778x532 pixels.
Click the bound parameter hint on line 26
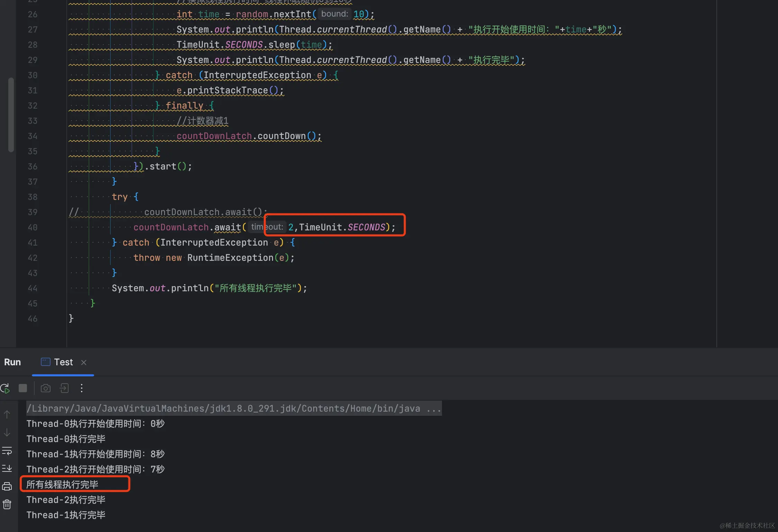click(334, 14)
